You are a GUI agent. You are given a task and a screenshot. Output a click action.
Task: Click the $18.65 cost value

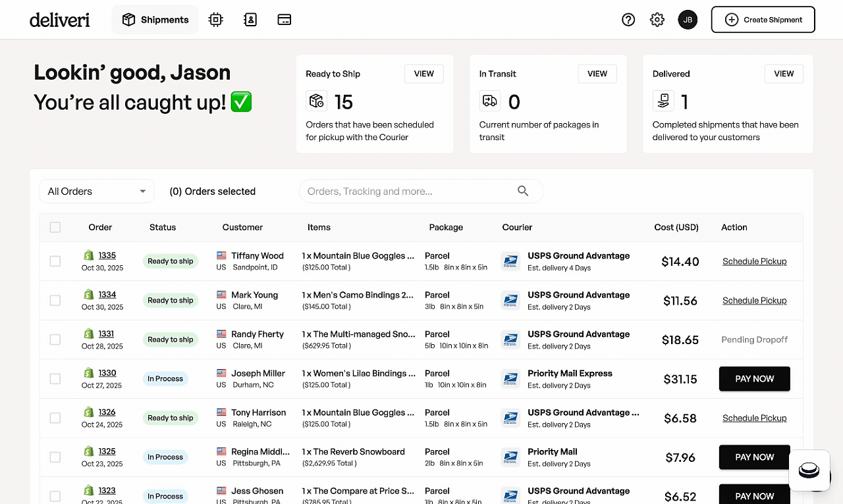point(680,340)
